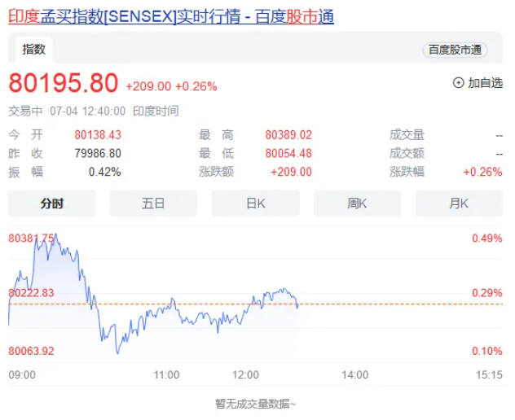Select the 指数 tab
The height and width of the screenshot is (420, 515).
click(33, 50)
